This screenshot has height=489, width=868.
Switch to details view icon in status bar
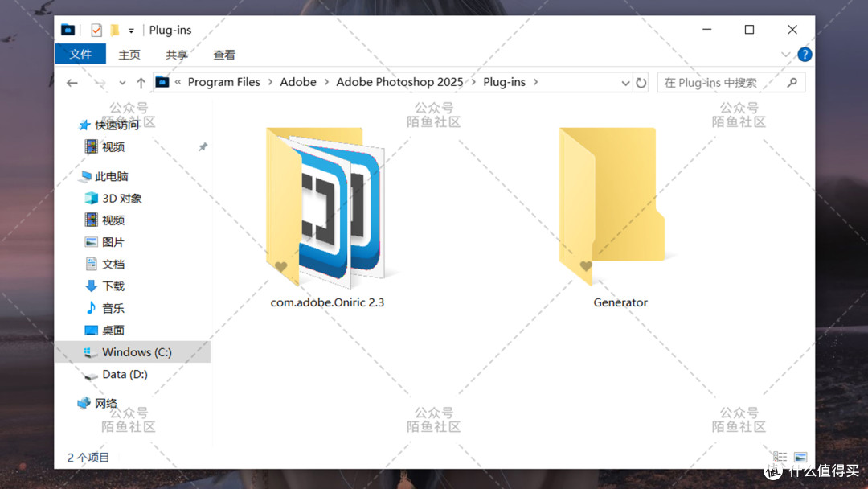(x=780, y=457)
